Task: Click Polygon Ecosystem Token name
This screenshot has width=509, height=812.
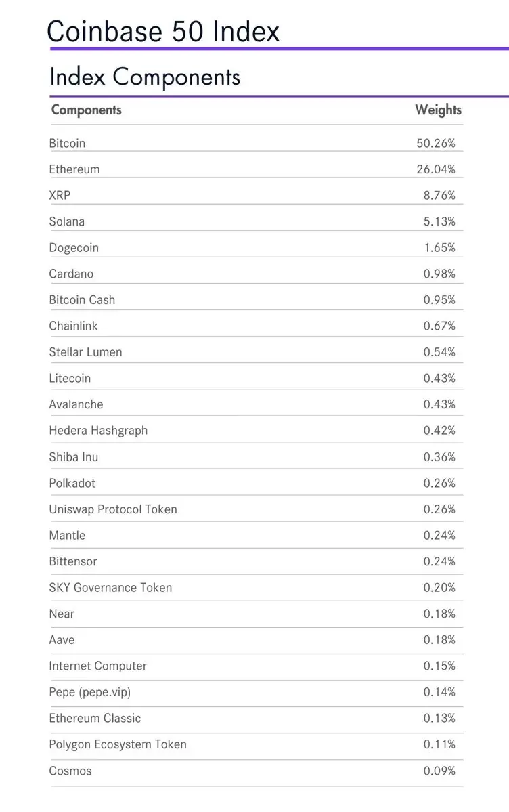Action: point(118,744)
